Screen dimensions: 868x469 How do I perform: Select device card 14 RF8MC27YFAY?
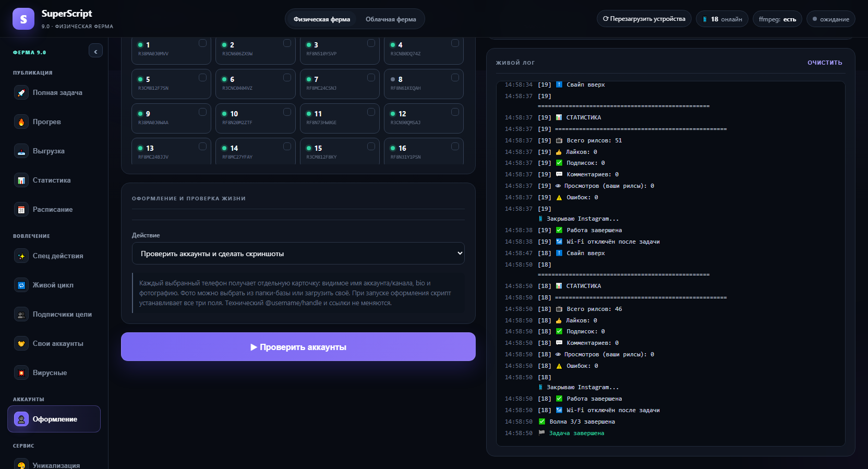click(256, 151)
